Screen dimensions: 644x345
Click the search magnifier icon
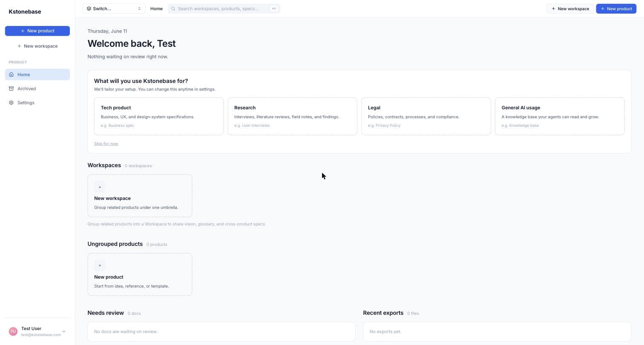tap(173, 9)
